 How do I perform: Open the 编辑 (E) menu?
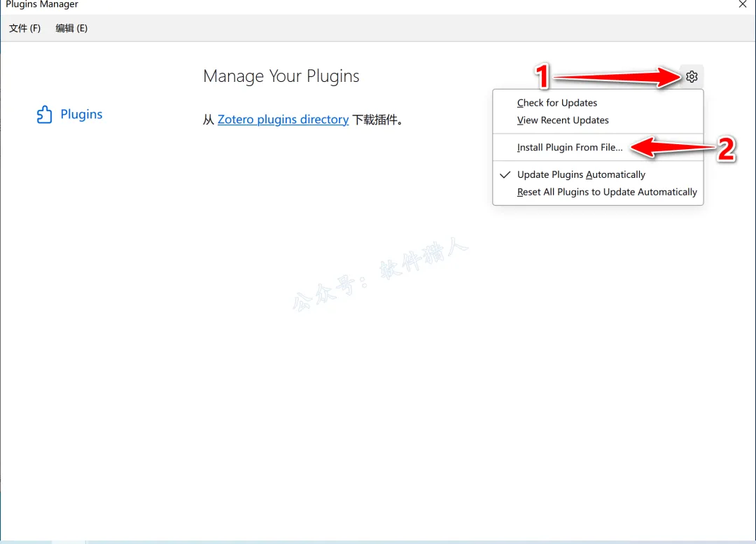[71, 28]
